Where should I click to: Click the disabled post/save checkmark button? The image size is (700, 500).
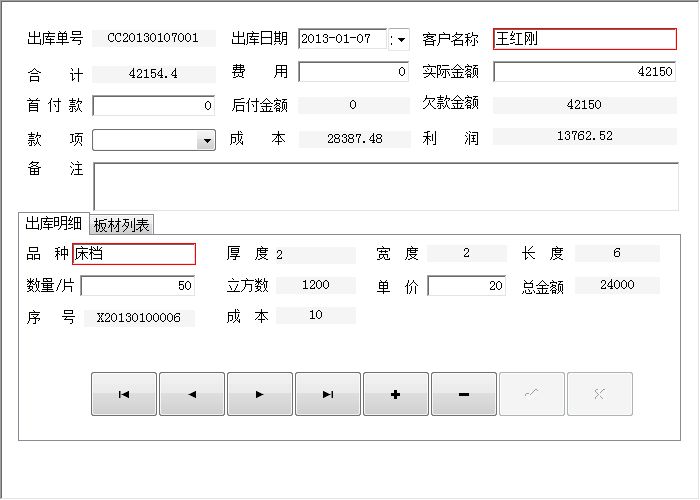[x=532, y=394]
